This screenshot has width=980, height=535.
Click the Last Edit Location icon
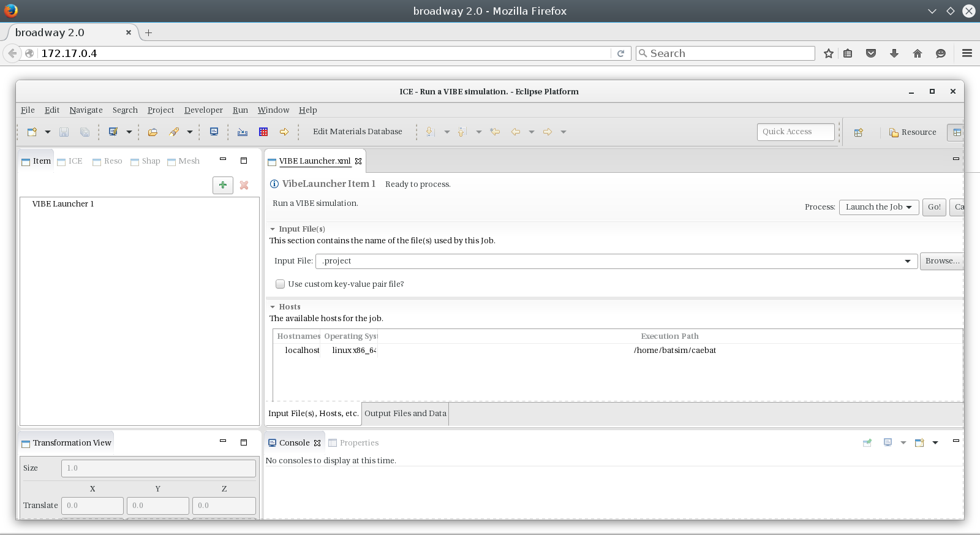[495, 132]
